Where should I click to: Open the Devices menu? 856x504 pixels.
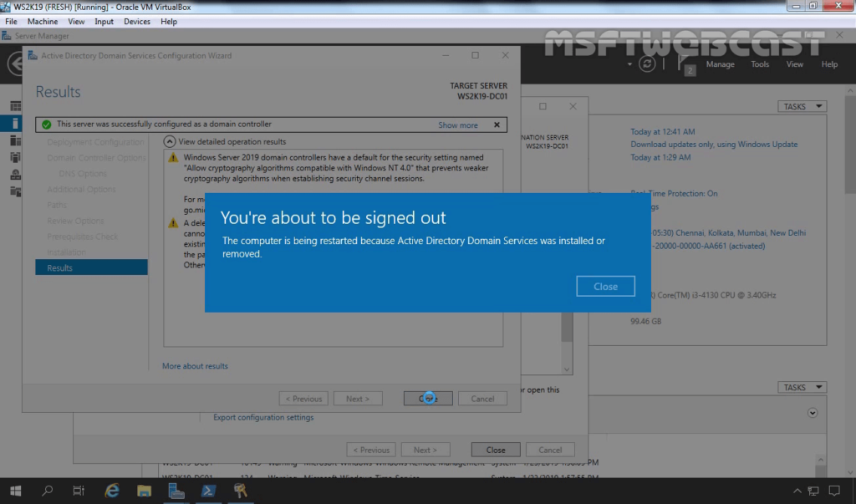point(136,21)
